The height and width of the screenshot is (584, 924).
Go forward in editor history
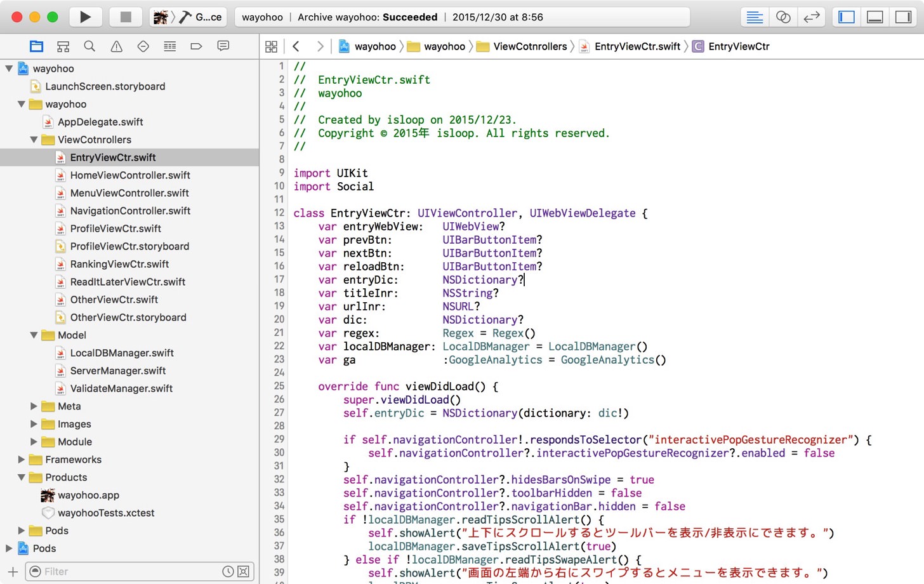click(320, 46)
